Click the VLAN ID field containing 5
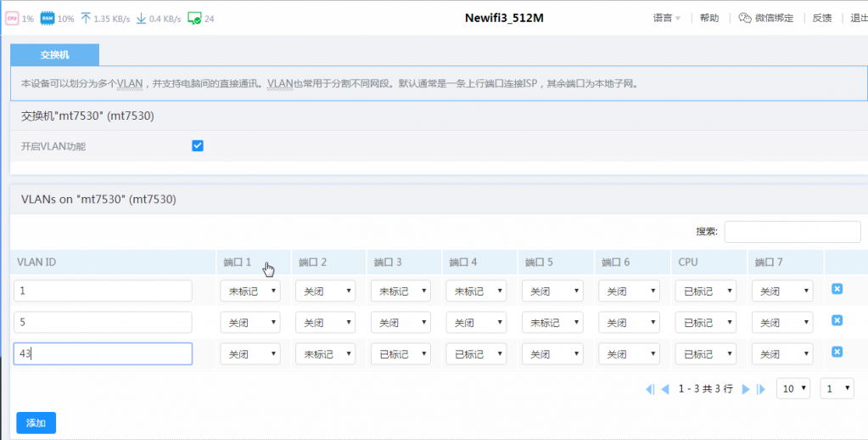Viewport: 868px width, 440px height. 103,322
